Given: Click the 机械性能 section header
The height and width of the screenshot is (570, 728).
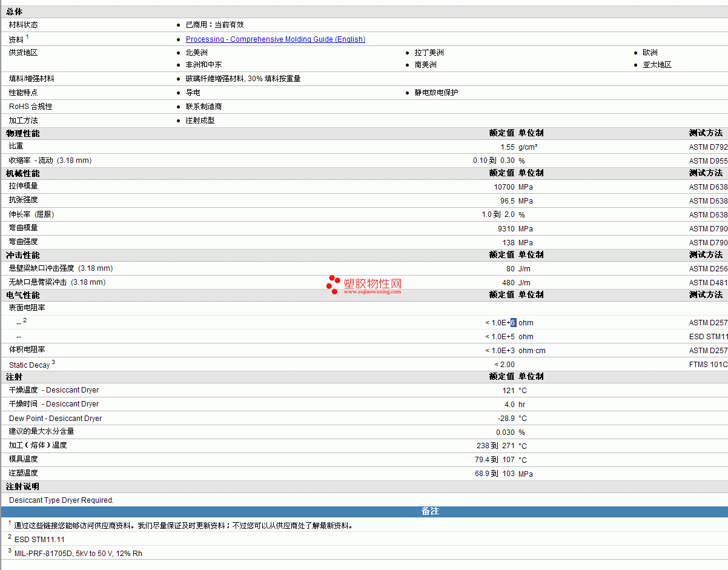Looking at the screenshot, I should click(x=23, y=173).
